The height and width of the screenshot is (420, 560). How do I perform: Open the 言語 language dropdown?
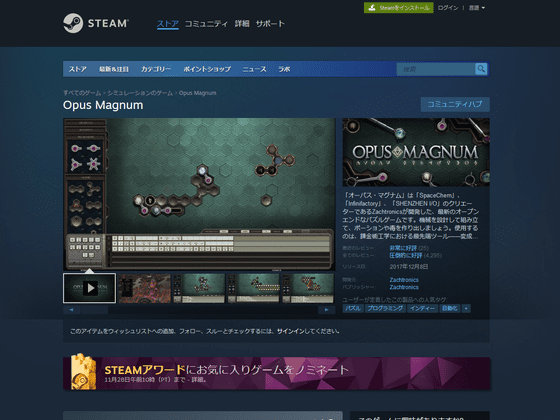pos(476,8)
